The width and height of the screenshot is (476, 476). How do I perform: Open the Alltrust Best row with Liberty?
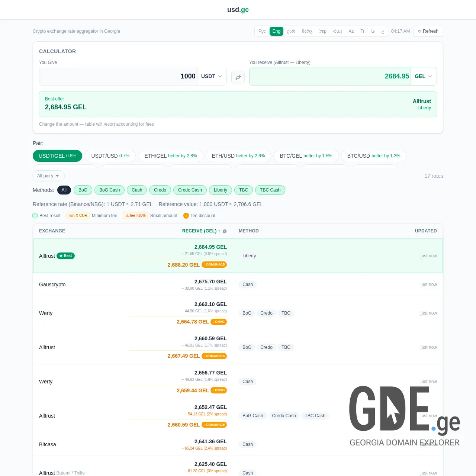[x=238, y=256]
